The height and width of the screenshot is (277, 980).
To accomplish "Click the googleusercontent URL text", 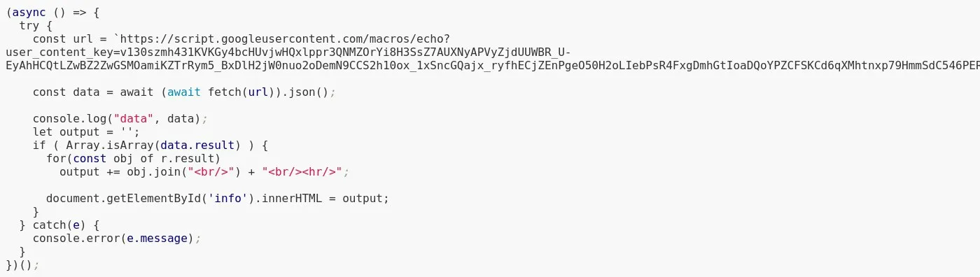I will (x=288, y=38).
